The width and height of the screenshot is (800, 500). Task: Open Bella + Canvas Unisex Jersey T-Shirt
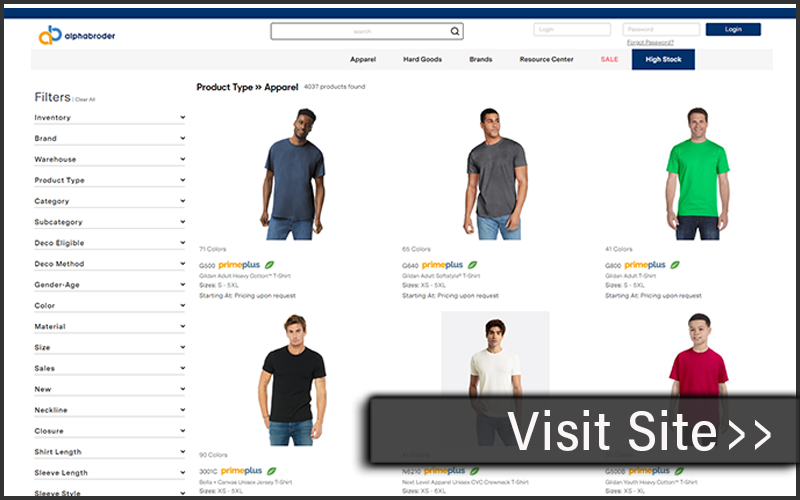[x=245, y=482]
